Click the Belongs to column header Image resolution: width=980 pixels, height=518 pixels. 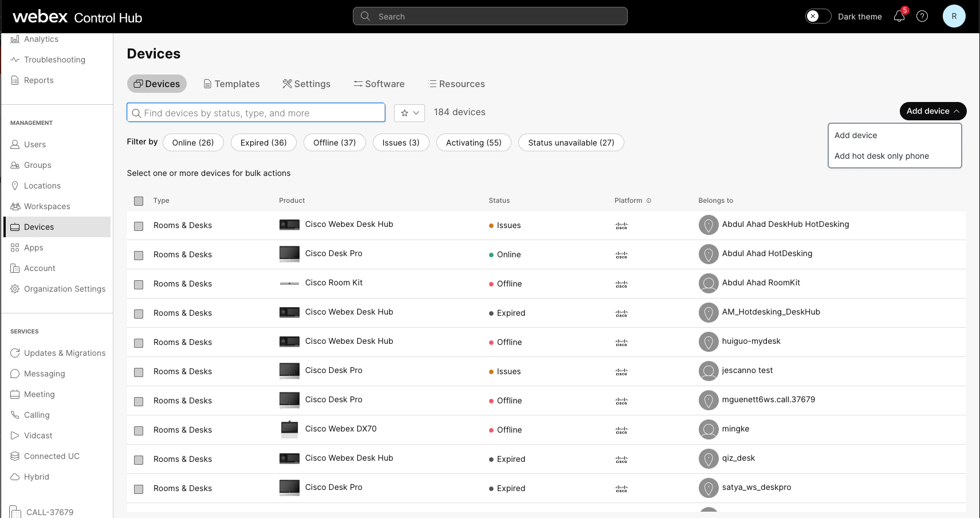pos(715,201)
